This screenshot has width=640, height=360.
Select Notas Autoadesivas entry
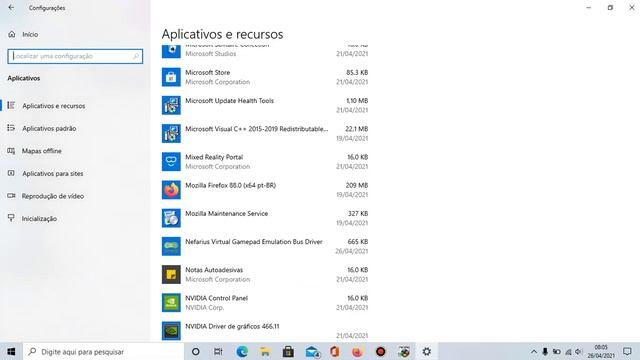tap(214, 269)
